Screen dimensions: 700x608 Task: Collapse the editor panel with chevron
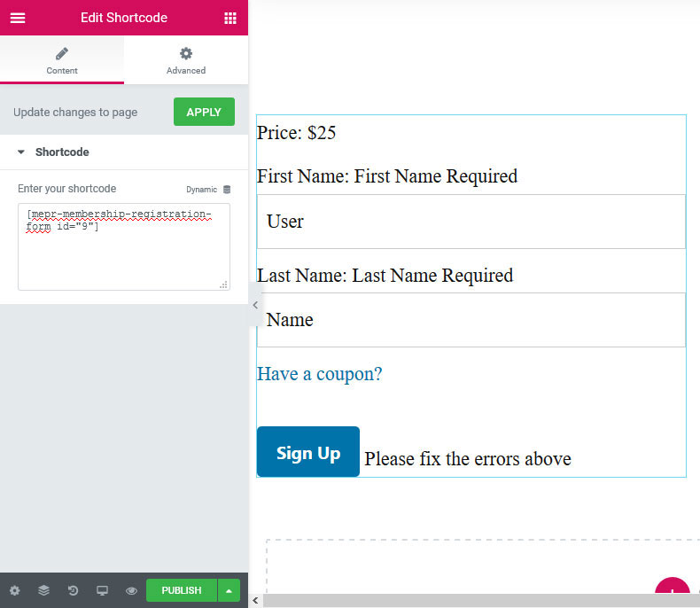click(x=255, y=305)
